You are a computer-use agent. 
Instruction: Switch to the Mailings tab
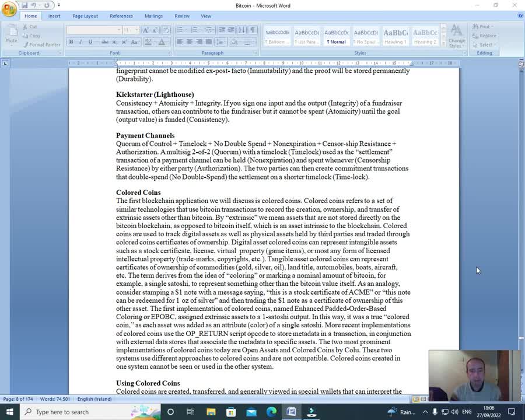(x=153, y=16)
